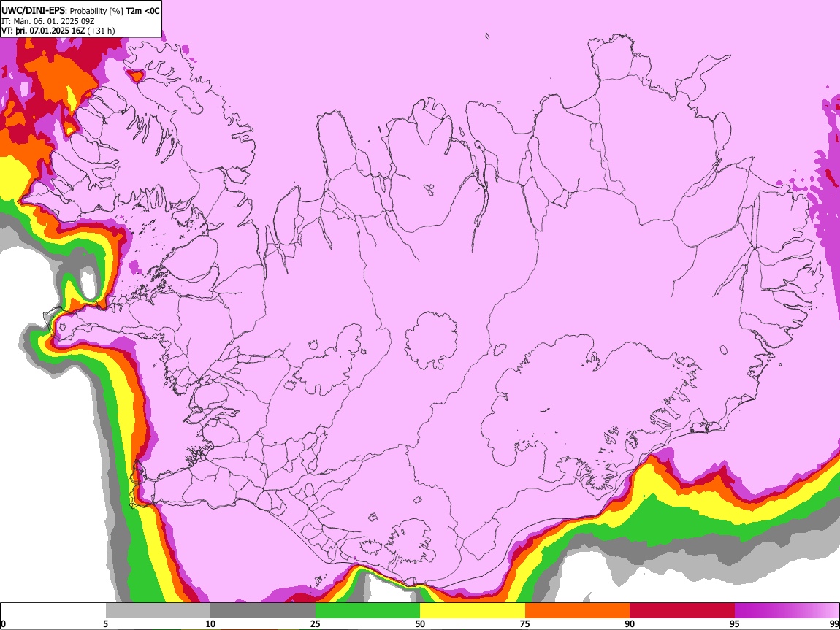The height and width of the screenshot is (630, 840).
Task: Click the 'IT: Mán. 06. 01. 2025 09Z' line
Action: (x=47, y=21)
